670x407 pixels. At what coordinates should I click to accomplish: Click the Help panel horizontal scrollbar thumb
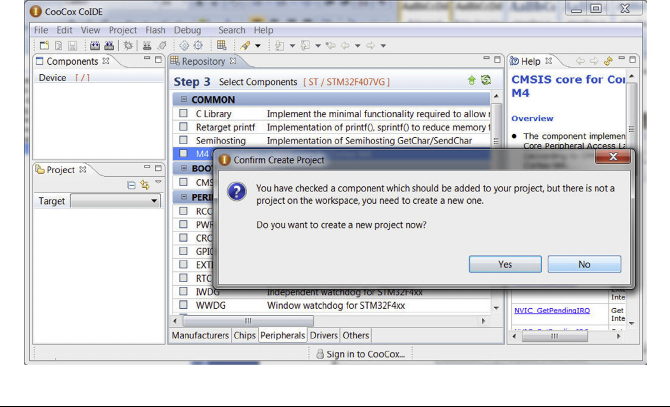tap(554, 337)
